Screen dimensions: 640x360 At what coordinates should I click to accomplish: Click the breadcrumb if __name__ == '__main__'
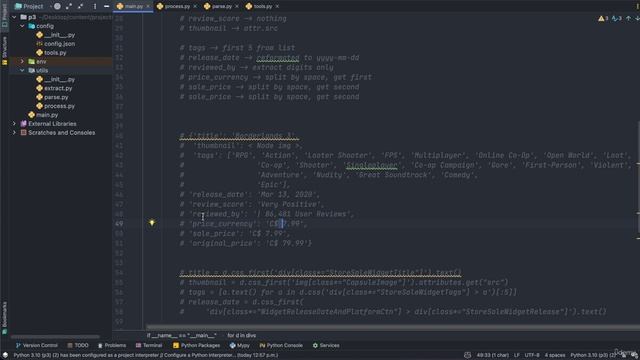181,335
